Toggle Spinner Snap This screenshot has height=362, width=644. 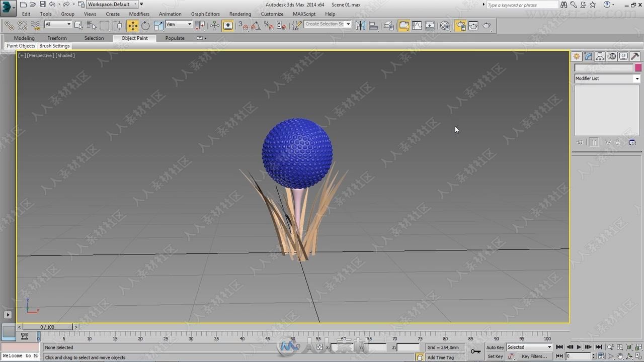[x=282, y=25]
